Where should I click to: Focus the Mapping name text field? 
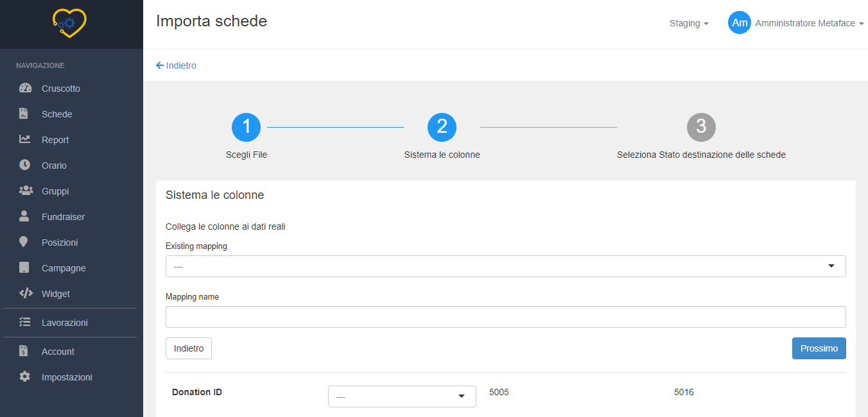tap(505, 317)
